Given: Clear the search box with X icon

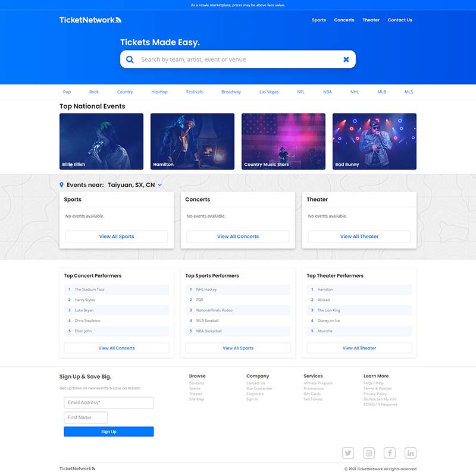Looking at the screenshot, I should pos(346,59).
